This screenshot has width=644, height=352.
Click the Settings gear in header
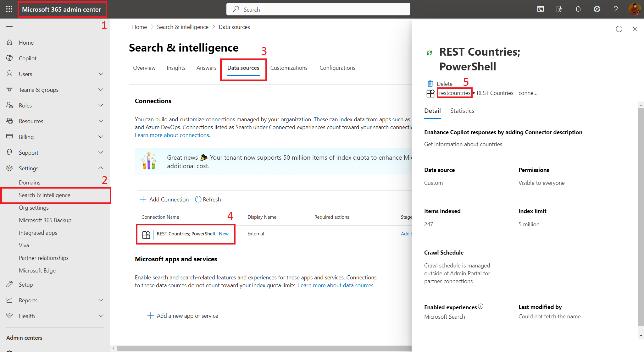(597, 9)
